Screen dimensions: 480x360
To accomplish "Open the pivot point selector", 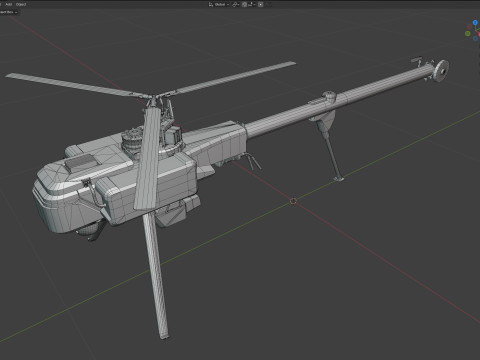I will 236,4.
